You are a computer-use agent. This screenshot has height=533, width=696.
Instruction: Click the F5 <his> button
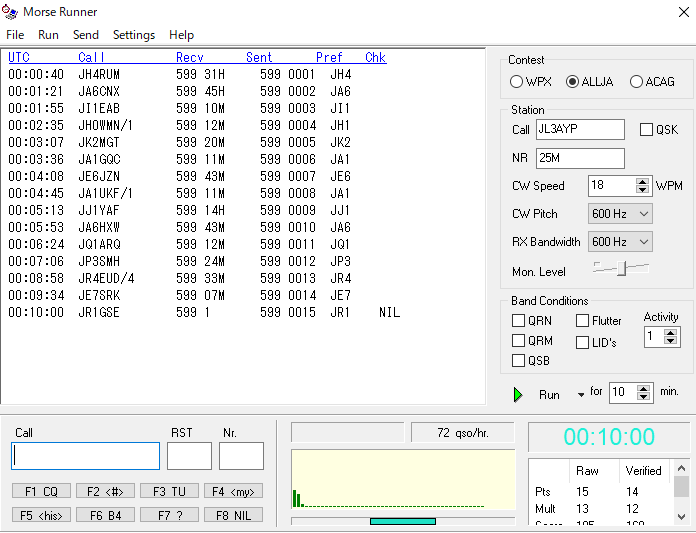tap(41, 515)
